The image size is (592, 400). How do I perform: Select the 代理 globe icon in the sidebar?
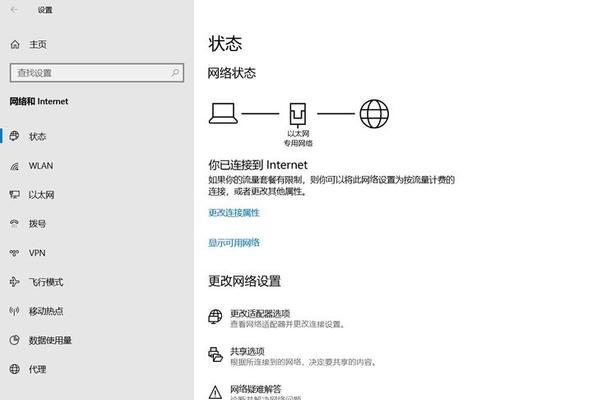tap(14, 369)
